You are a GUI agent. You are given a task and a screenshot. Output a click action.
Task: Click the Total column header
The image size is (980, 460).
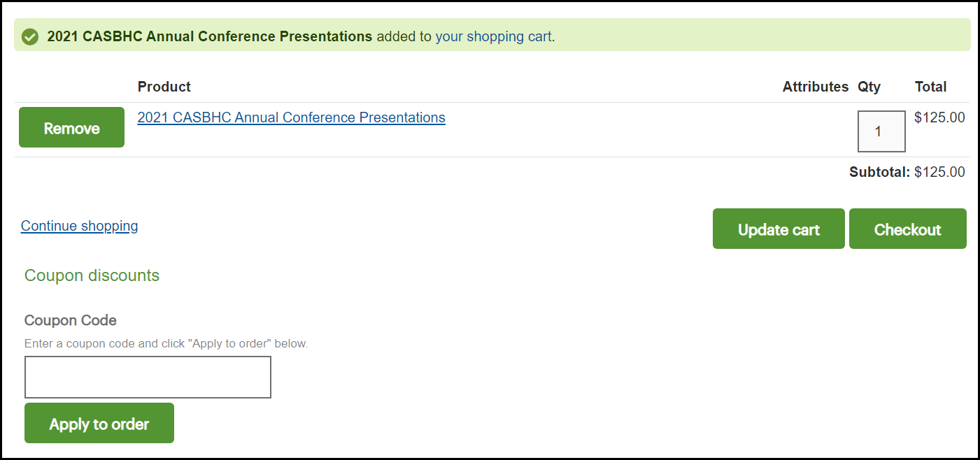pos(930,86)
